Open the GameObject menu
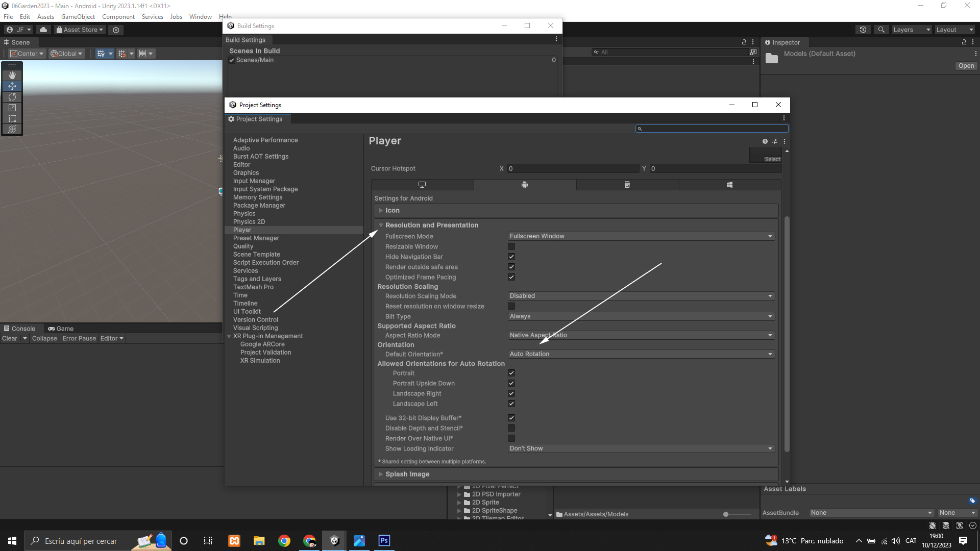 [78, 17]
